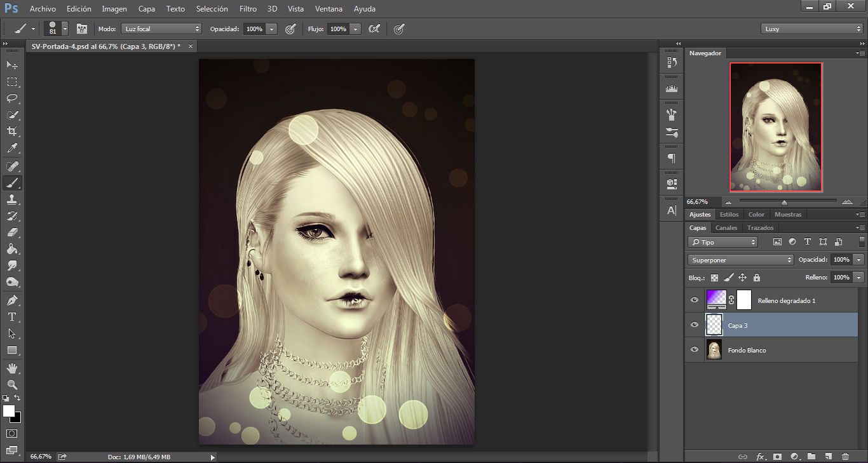Toggle pressure for opacity
868x463 pixels.
point(290,29)
